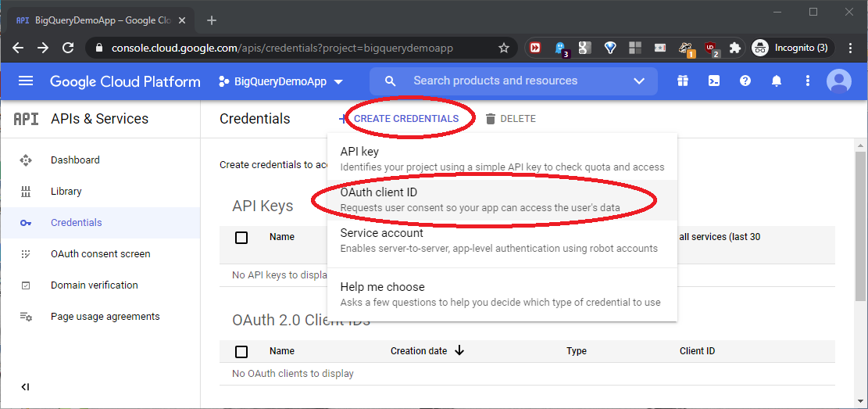
Task: Open the main navigation hamburger menu
Action: coord(26,81)
